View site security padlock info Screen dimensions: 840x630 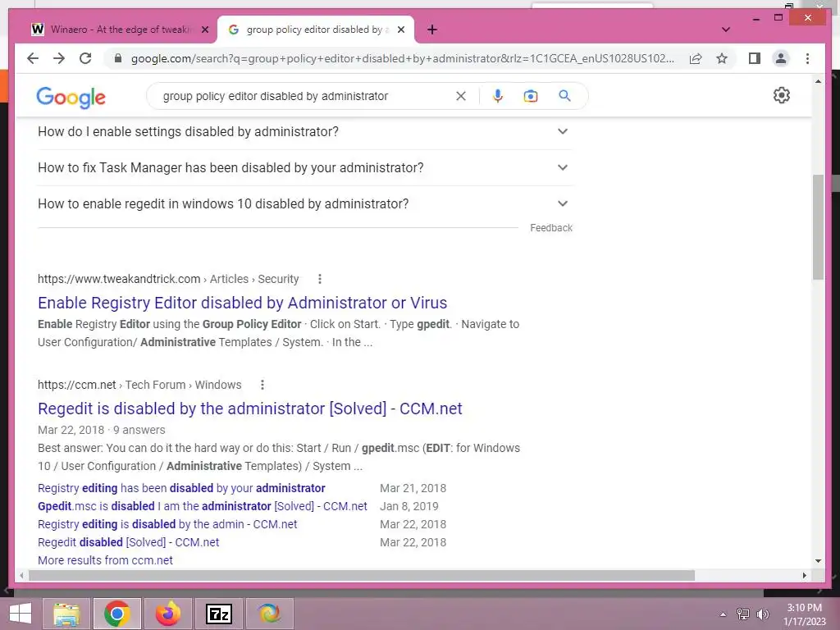(x=118, y=58)
